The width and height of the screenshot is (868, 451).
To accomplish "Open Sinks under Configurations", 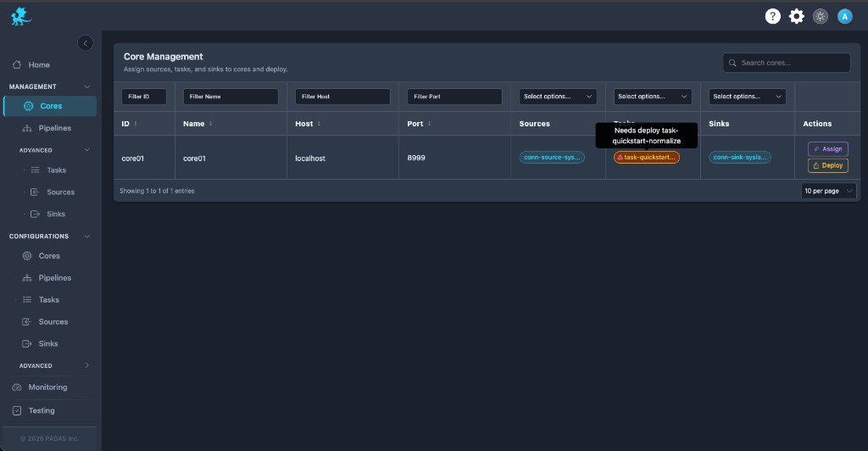I will click(50, 343).
